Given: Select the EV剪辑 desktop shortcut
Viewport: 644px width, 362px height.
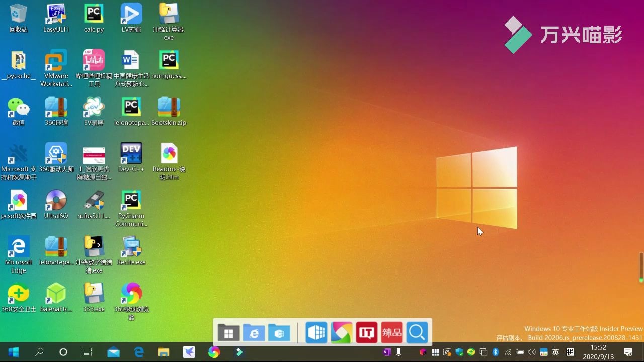Looking at the screenshot, I should [131, 18].
